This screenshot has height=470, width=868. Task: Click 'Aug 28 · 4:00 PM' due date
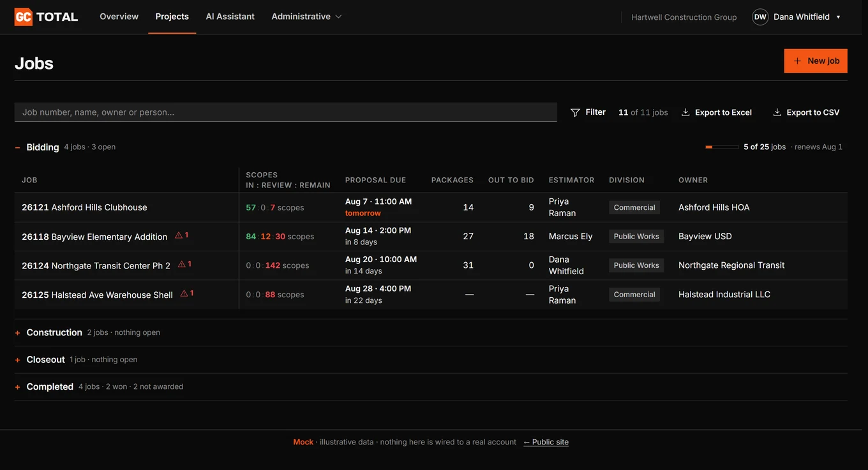378,289
